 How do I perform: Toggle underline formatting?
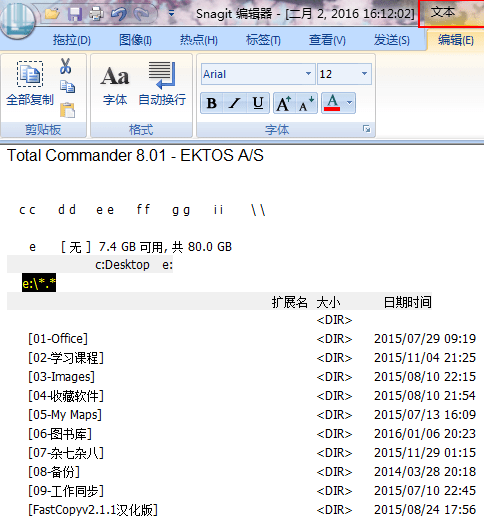(258, 103)
